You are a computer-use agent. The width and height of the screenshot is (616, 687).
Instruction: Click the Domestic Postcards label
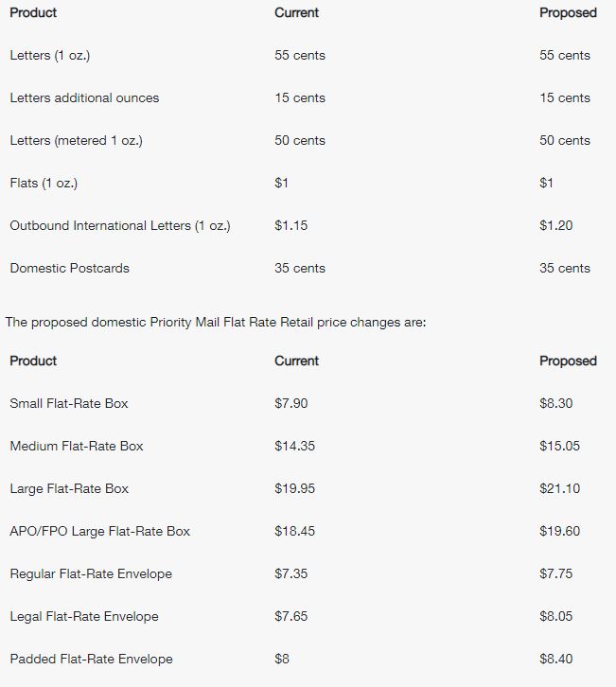[x=70, y=268]
